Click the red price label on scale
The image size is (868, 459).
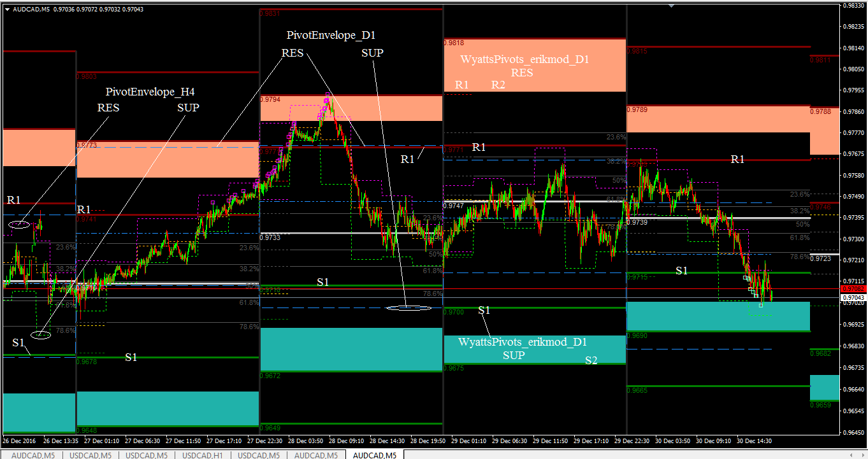pyautogui.click(x=854, y=289)
